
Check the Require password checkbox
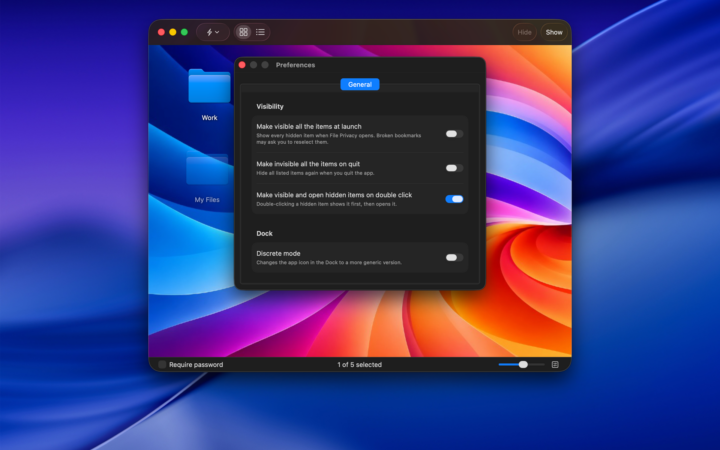click(162, 365)
